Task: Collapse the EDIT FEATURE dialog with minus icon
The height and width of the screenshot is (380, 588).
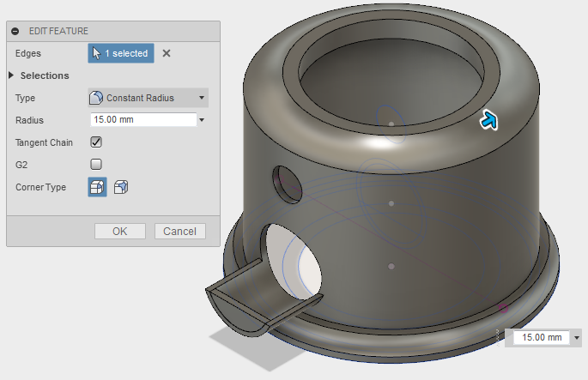Action: click(15, 31)
